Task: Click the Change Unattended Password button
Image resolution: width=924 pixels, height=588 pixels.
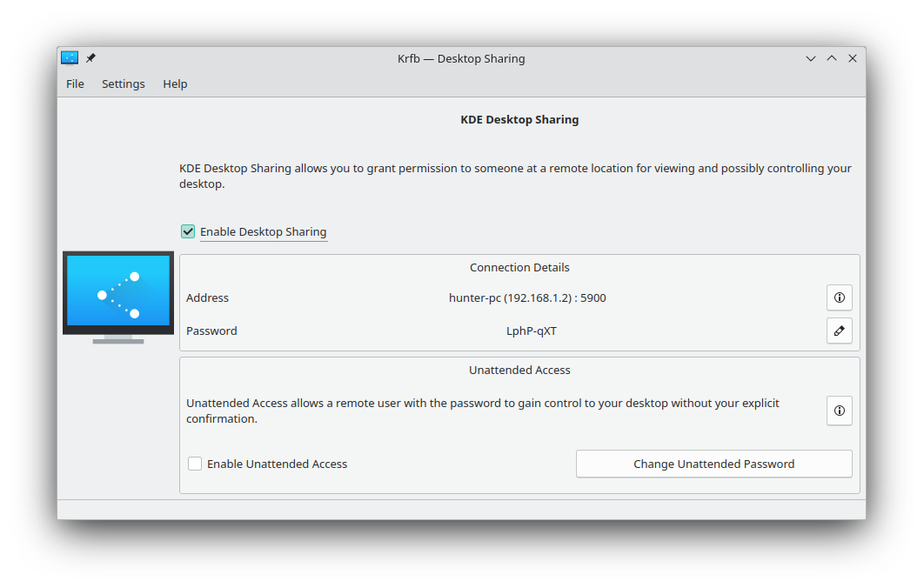Action: (x=713, y=464)
